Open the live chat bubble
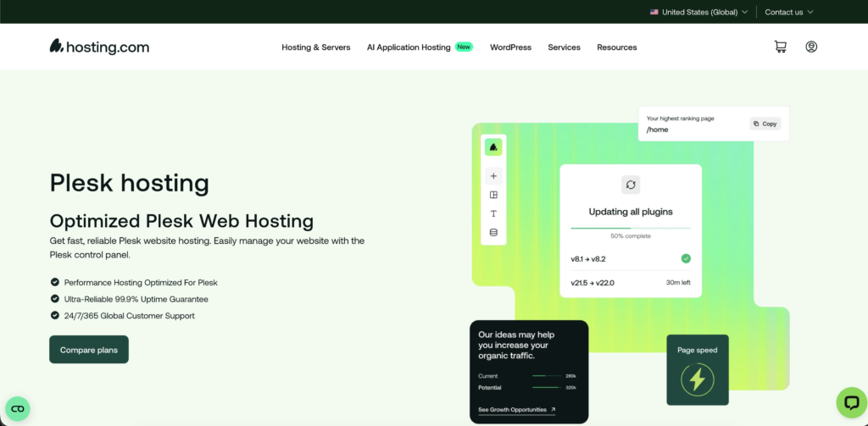The width and height of the screenshot is (868, 426). (x=851, y=402)
